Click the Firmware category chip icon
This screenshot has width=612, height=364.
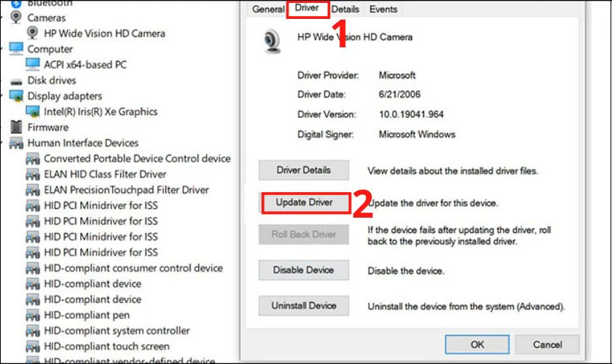(x=16, y=127)
